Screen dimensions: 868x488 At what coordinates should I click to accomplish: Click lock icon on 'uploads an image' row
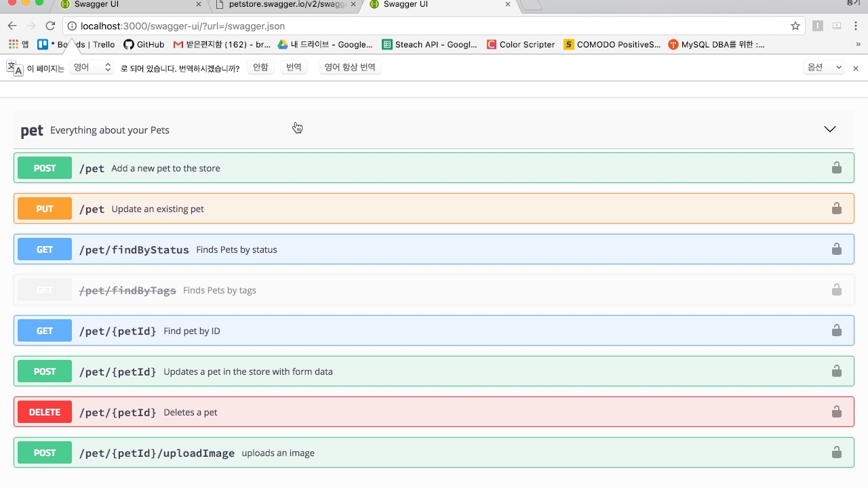(837, 452)
